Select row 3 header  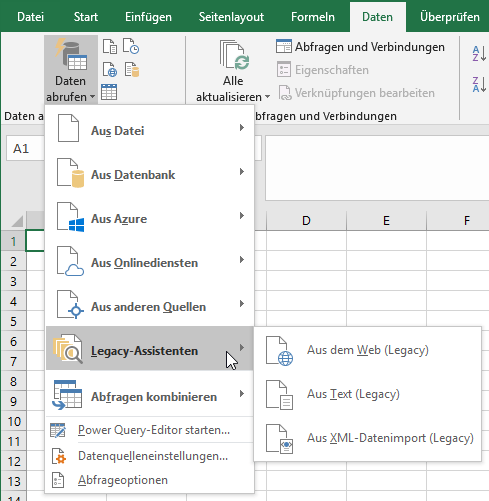pyautogui.click(x=13, y=281)
